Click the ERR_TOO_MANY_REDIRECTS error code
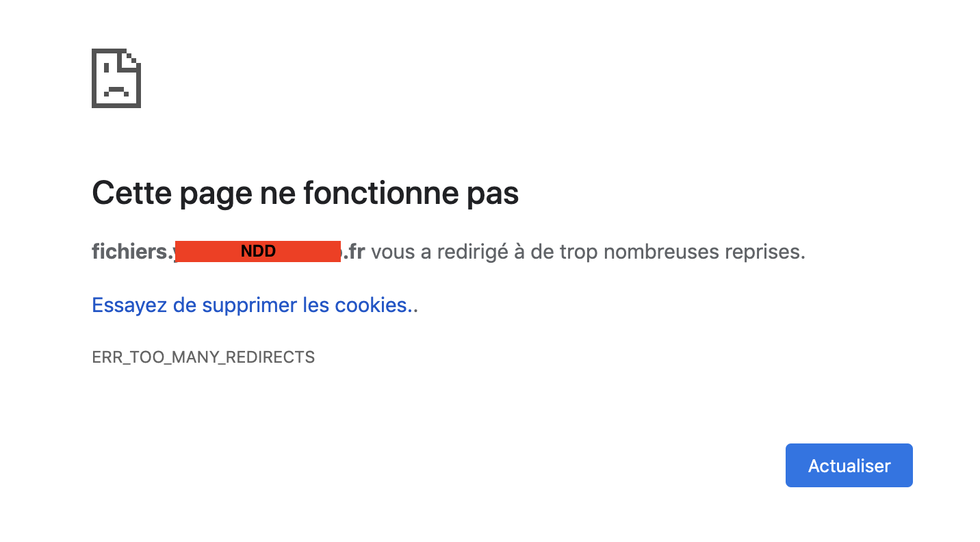This screenshot has height=542, width=980. [203, 357]
